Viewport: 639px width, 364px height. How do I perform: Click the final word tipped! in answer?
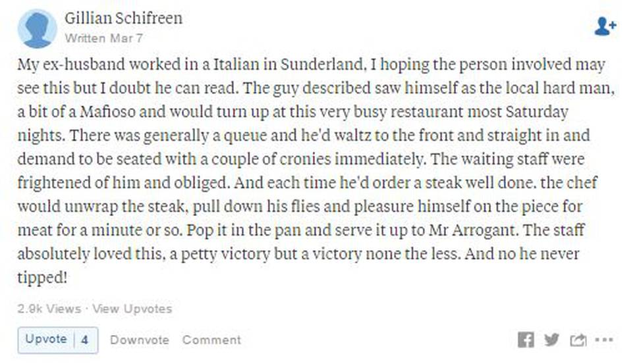(42, 278)
